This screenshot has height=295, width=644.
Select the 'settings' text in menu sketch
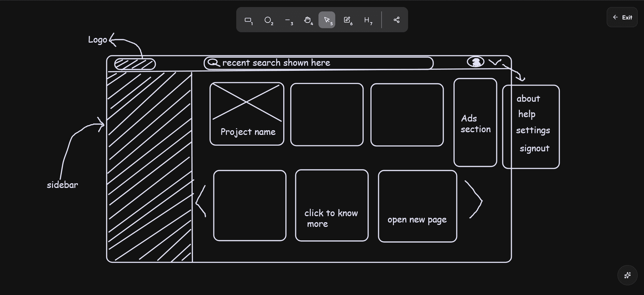click(533, 130)
